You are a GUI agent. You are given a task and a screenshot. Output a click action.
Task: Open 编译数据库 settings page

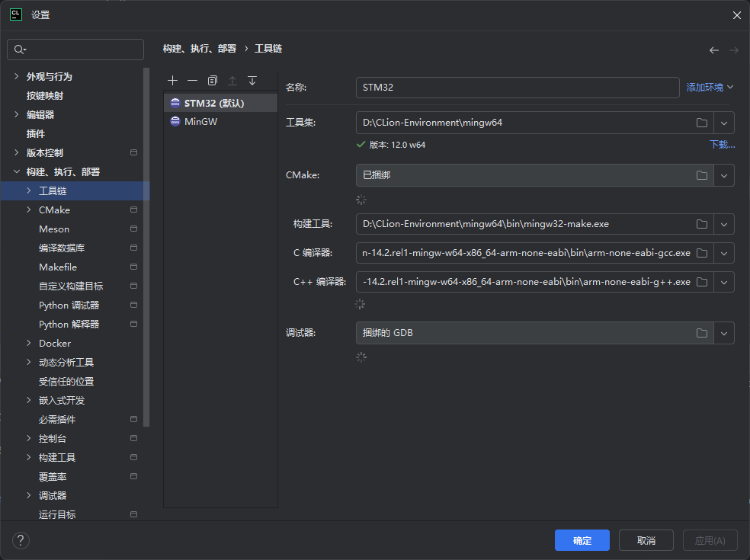[x=62, y=248]
